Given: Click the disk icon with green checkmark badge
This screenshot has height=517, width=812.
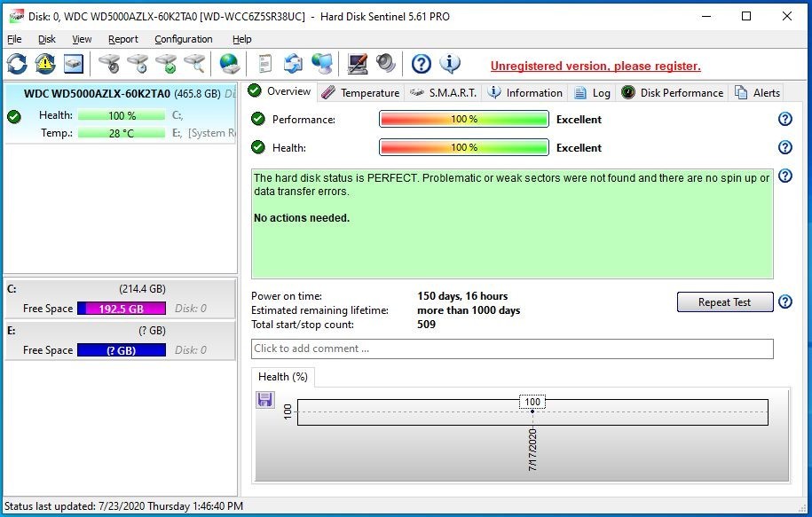Looking at the screenshot, I should coord(167,64).
